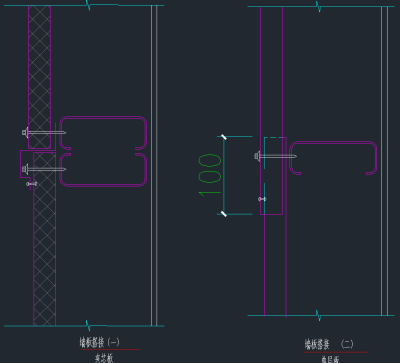The height and width of the screenshot is (363, 400).
Task: Select the C-purlin in right detail
Action: point(333,158)
